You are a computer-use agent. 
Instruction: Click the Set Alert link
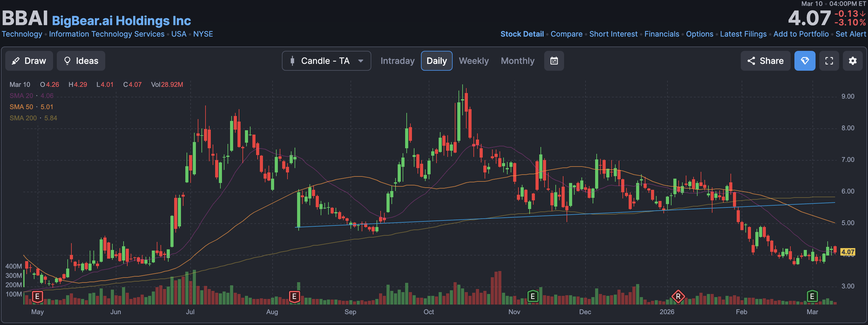(851, 34)
